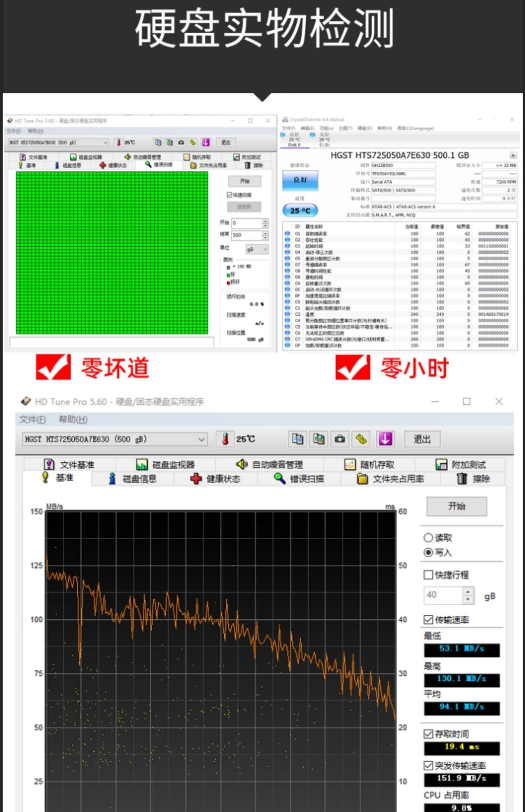525x812 pixels.
Task: Click camera icon in error scan HD Tune toolbar
Action: click(x=181, y=142)
